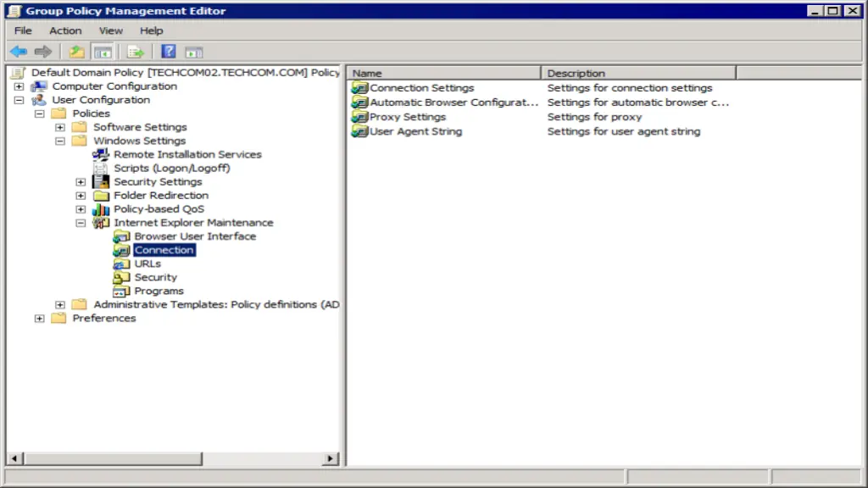Click the tree pane horizontal scrollbar thumb
The width and height of the screenshot is (868, 488).
point(113,458)
